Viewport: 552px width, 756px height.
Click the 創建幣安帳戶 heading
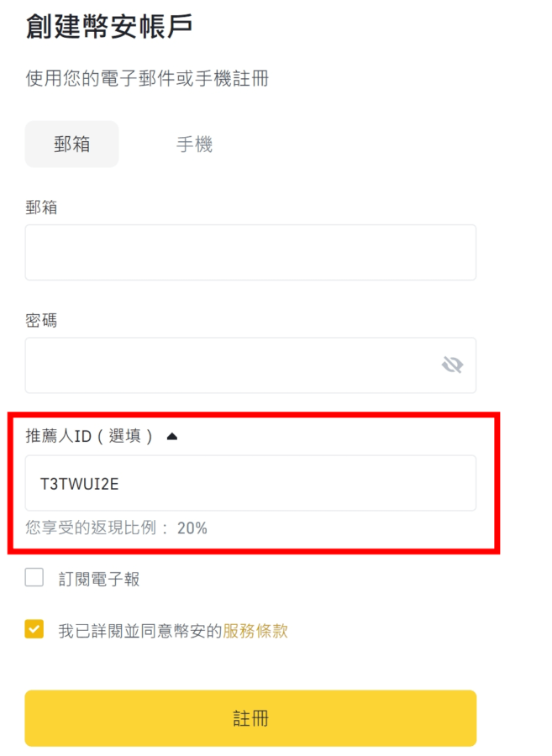(109, 26)
